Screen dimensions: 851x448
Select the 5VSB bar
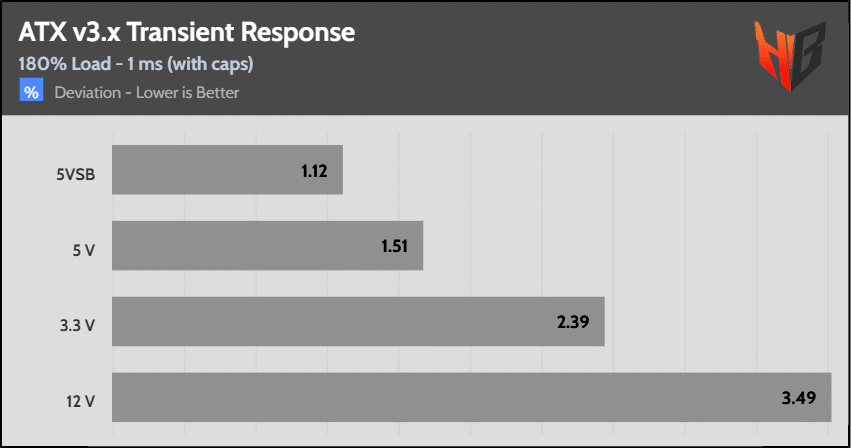pyautogui.click(x=227, y=169)
